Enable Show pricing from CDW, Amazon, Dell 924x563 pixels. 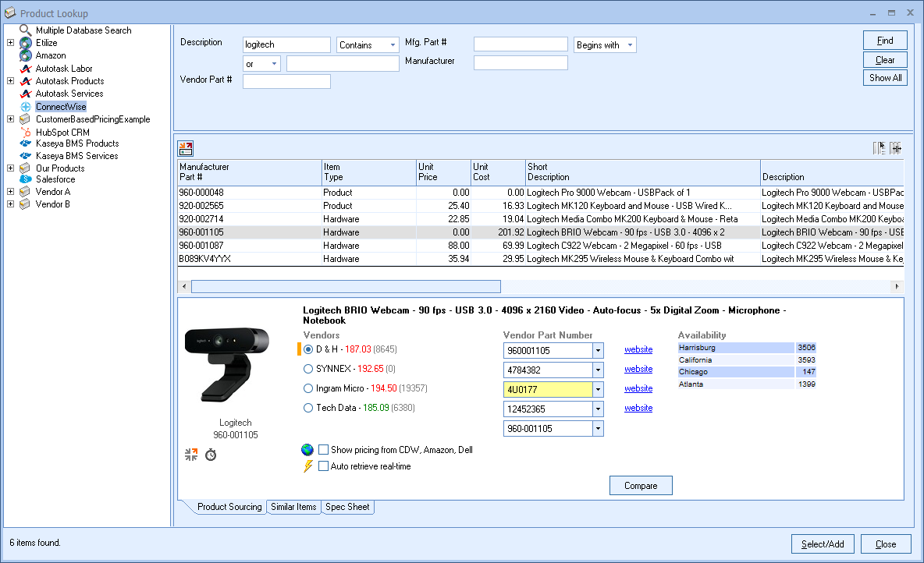point(323,450)
